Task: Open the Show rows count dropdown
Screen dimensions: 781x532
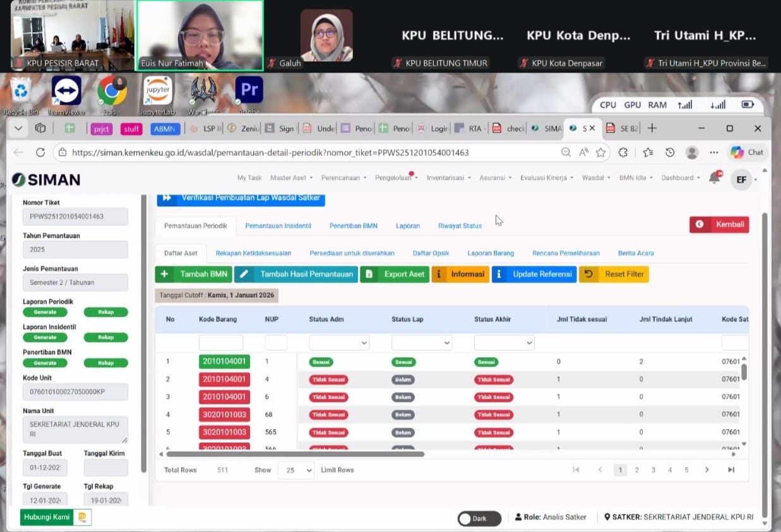Action: click(x=295, y=470)
